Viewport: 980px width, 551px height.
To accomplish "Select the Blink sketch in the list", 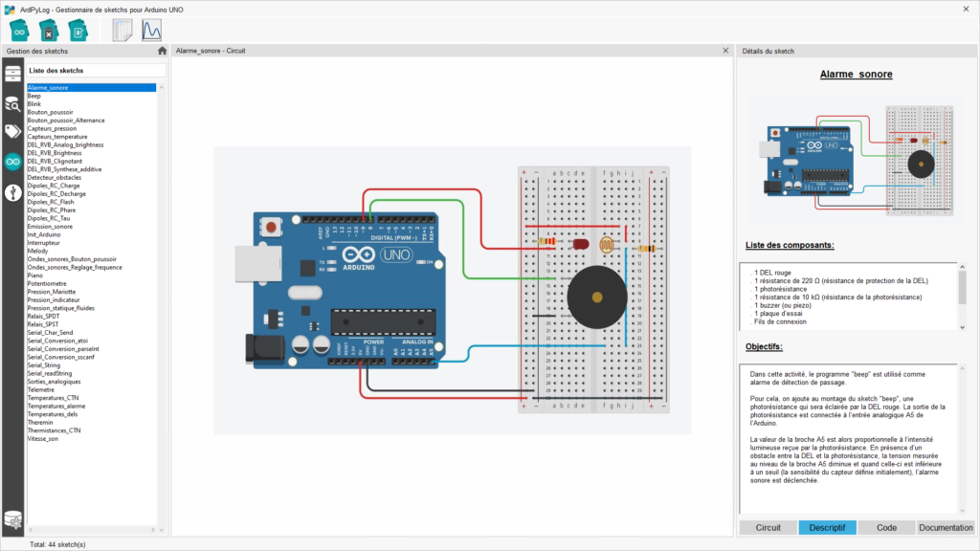I will (x=34, y=104).
